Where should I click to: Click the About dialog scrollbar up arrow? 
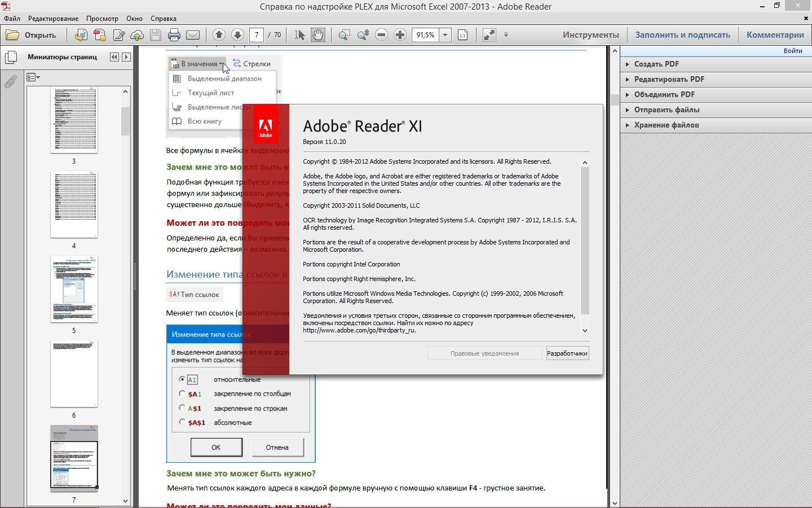(585, 163)
